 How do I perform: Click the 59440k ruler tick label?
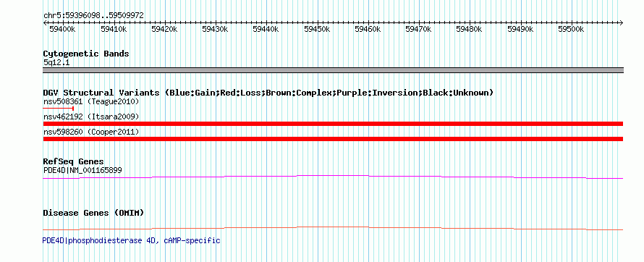[x=266, y=29]
